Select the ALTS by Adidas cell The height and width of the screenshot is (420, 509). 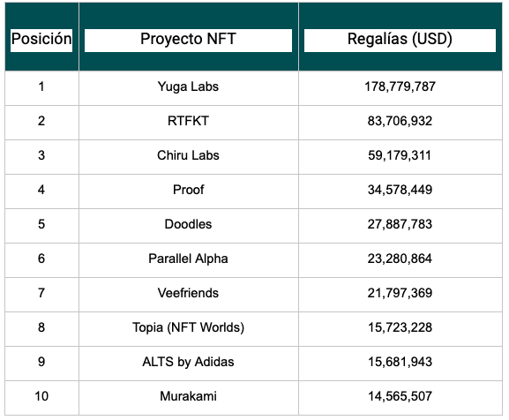point(189,364)
